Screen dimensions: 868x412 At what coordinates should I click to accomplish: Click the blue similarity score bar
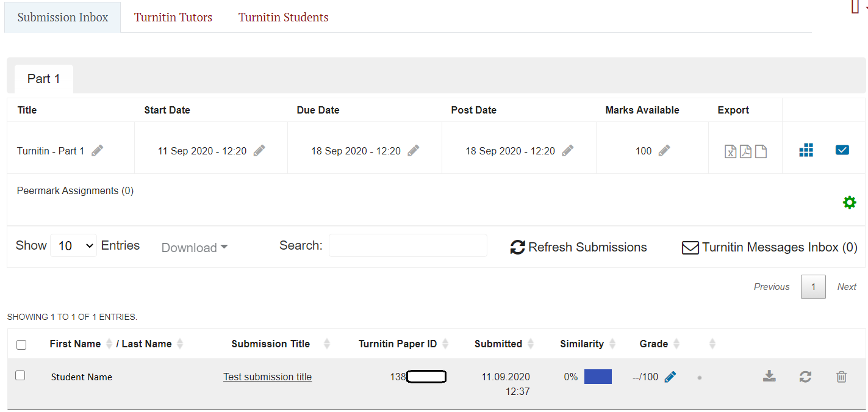[x=598, y=377]
